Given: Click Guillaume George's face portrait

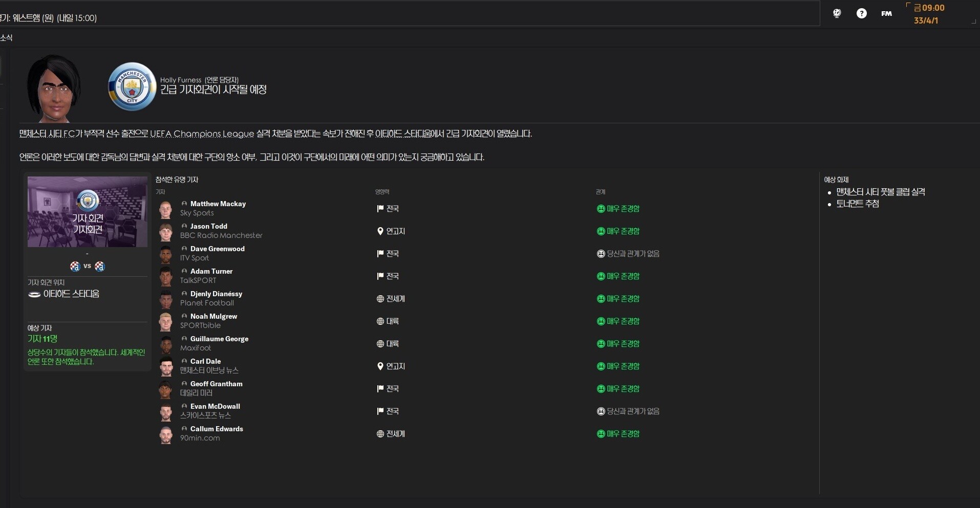Looking at the screenshot, I should point(165,344).
